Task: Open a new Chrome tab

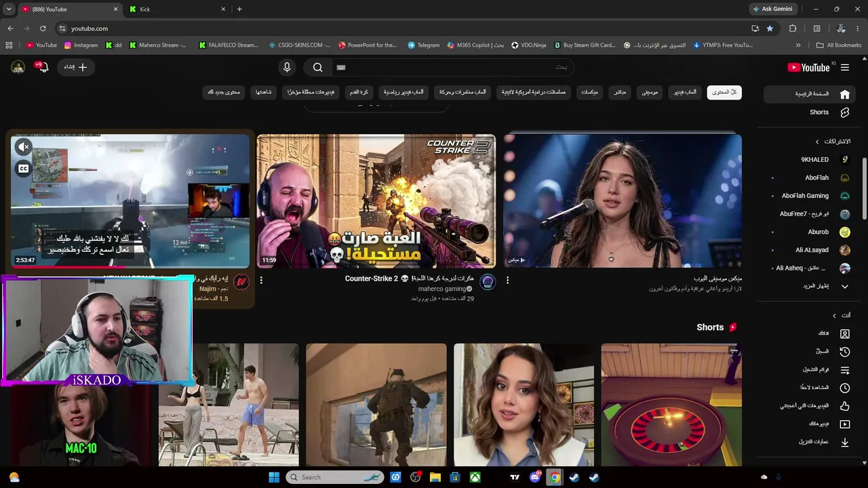Action: coord(239,9)
